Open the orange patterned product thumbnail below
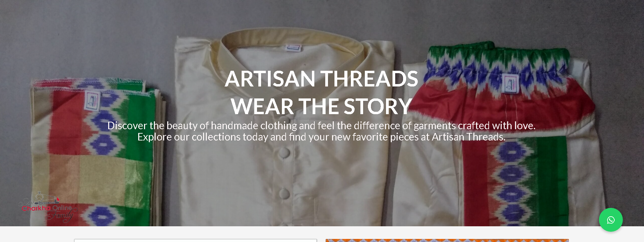The width and height of the screenshot is (644, 242). click(447, 240)
